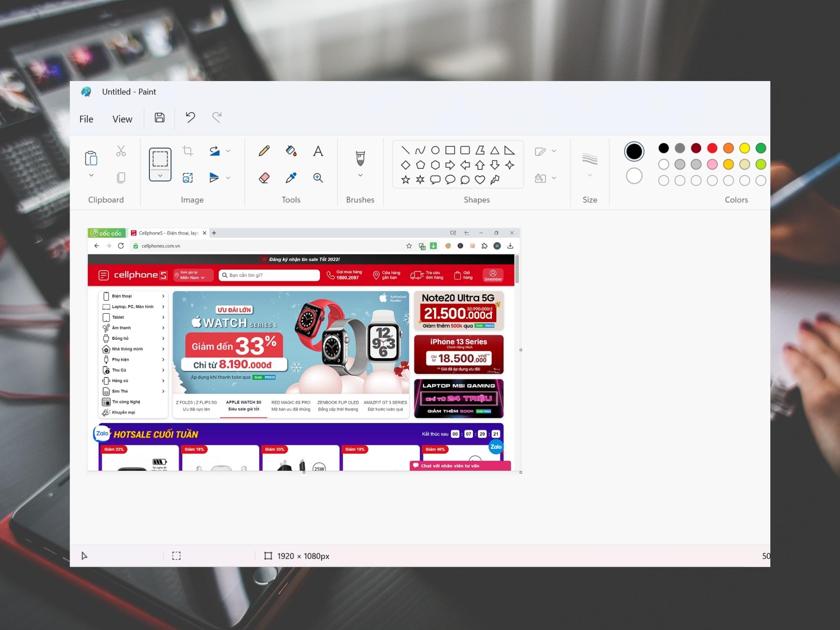Click the Rotate icon
This screenshot has height=630, width=840.
pyautogui.click(x=215, y=151)
